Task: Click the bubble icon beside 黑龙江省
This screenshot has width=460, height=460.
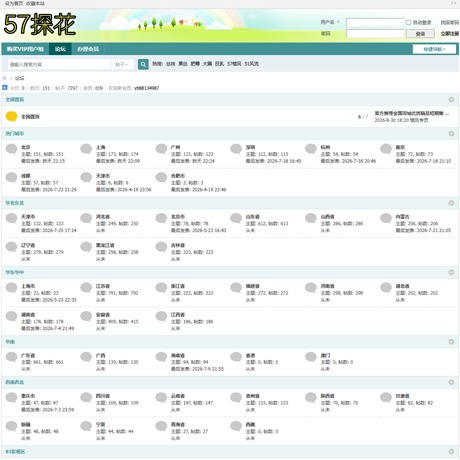Action: click(x=86, y=247)
